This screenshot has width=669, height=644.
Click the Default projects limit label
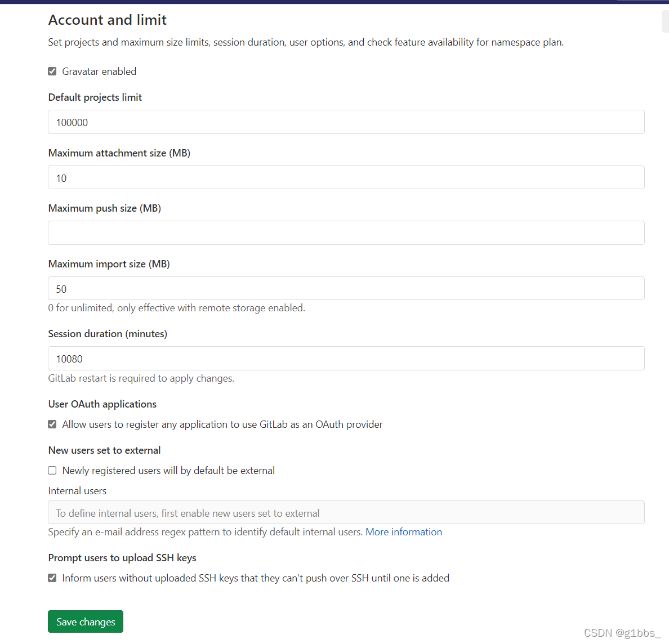pyautogui.click(x=95, y=97)
